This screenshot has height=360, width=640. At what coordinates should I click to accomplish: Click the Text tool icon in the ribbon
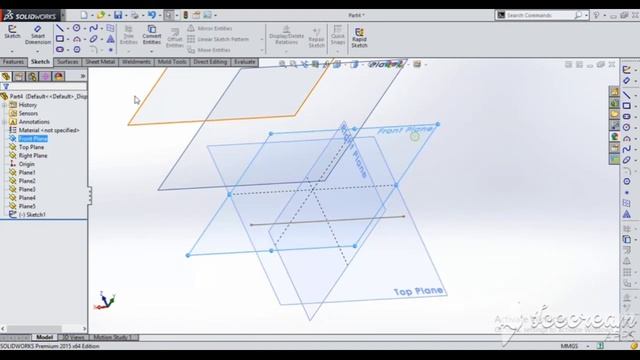coord(110,39)
